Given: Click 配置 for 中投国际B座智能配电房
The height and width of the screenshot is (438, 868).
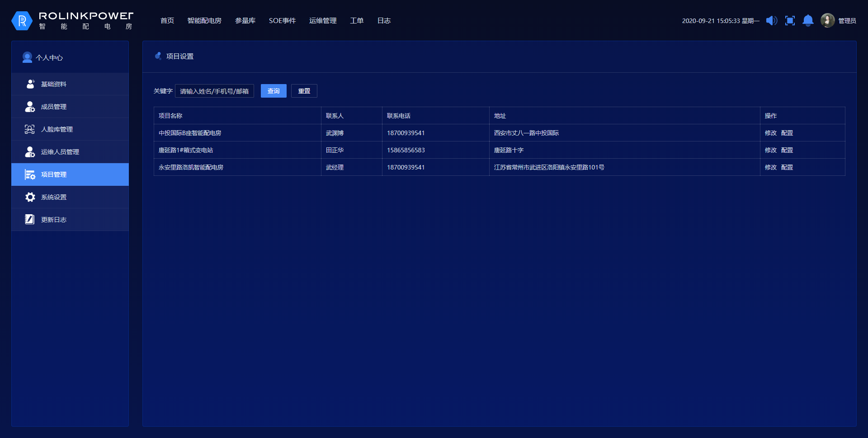Looking at the screenshot, I should (x=787, y=133).
